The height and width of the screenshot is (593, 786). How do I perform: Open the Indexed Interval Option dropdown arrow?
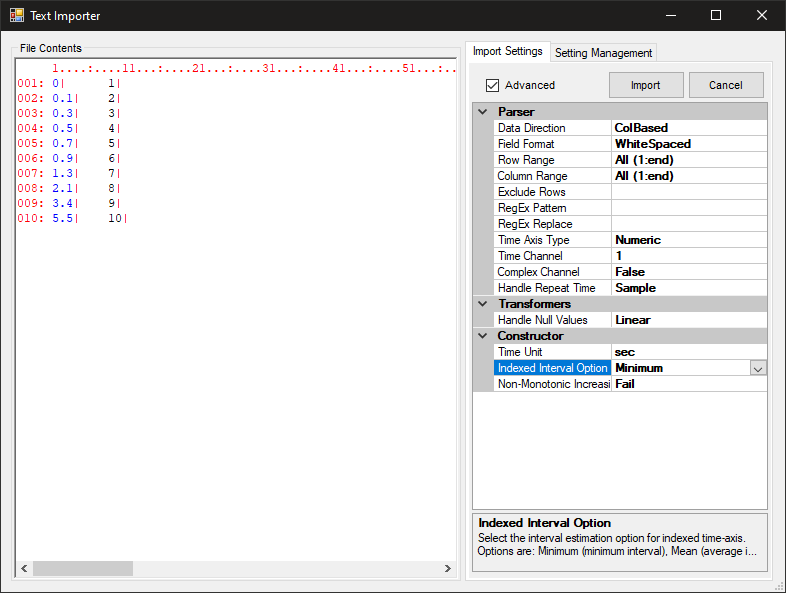point(758,368)
